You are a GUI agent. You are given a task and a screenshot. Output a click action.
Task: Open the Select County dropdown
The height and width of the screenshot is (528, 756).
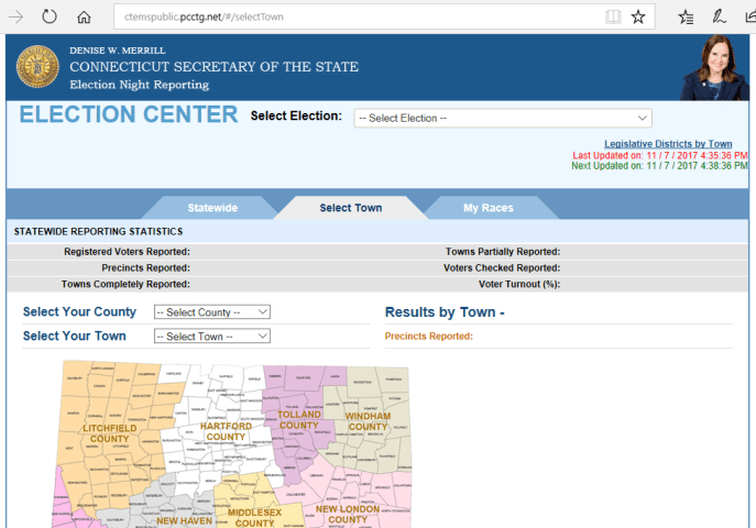click(x=212, y=312)
